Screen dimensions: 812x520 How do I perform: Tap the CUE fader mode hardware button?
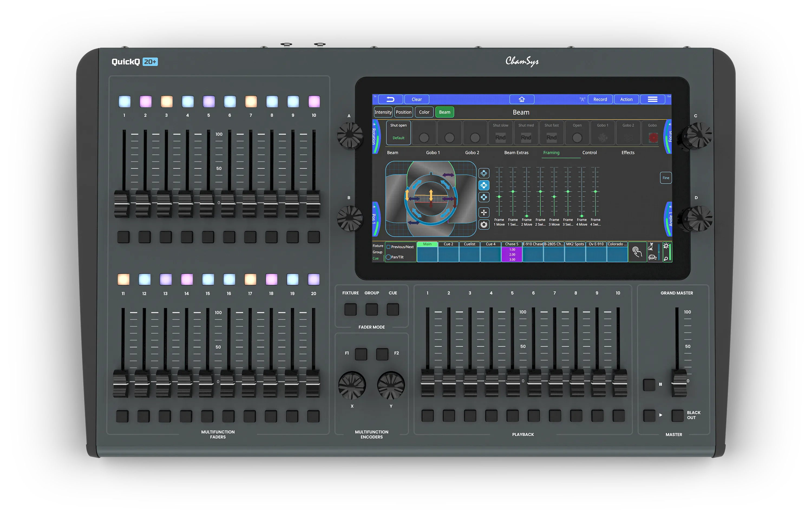click(393, 309)
